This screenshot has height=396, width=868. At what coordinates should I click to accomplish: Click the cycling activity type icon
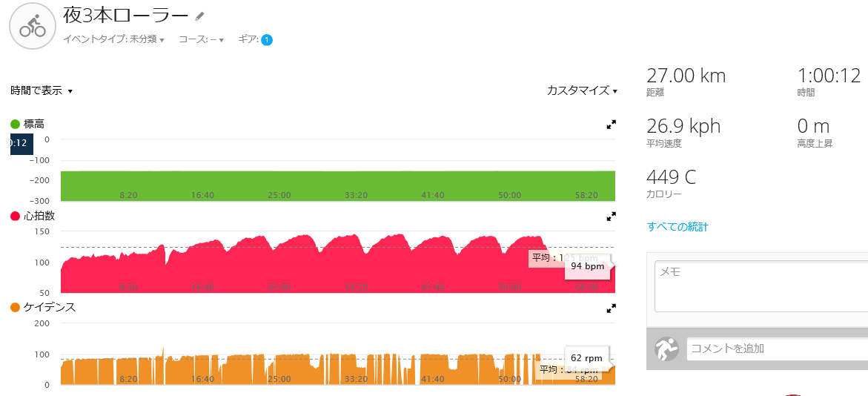[x=33, y=26]
